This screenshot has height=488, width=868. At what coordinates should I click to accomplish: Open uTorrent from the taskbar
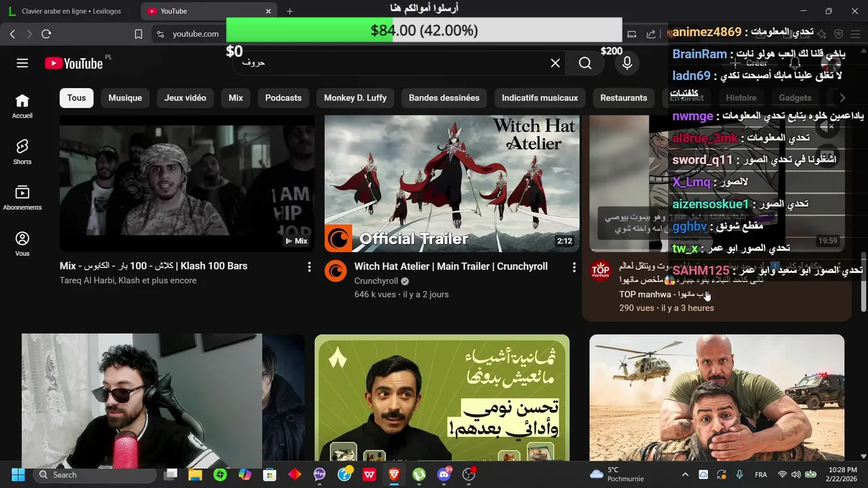point(419,474)
